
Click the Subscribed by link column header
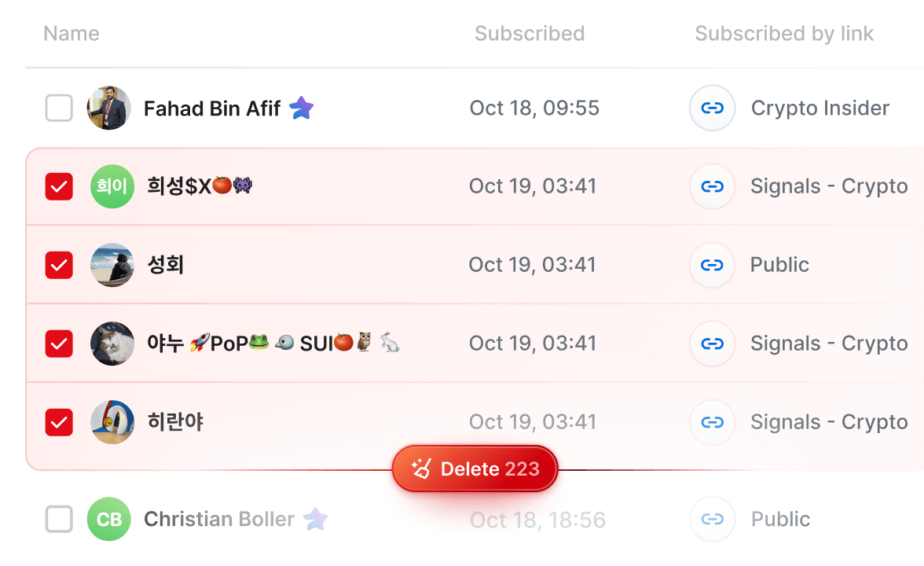(783, 33)
